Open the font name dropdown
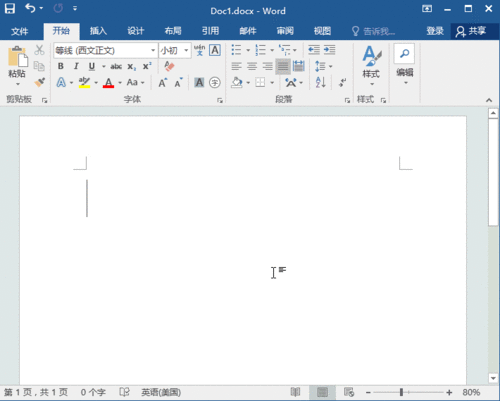 pos(153,50)
